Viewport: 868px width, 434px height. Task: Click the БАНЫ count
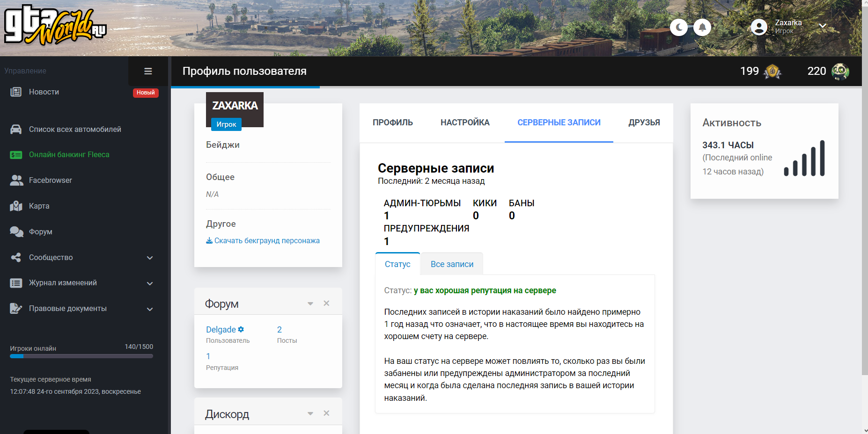click(x=512, y=216)
